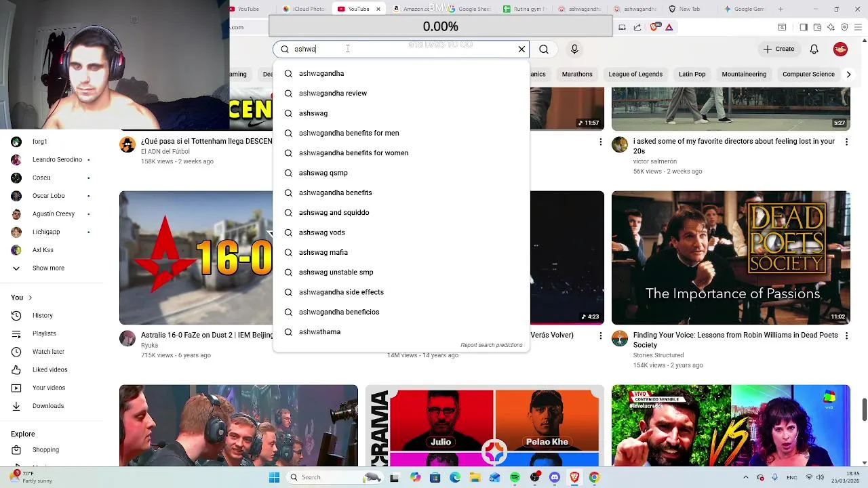Open History in the sidebar

[x=42, y=315]
